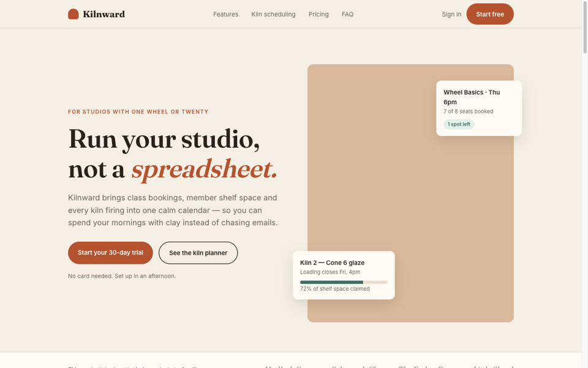Click 'Loading closes Fri, 4pm' text
Screen dimensions: 588x368
330,272
